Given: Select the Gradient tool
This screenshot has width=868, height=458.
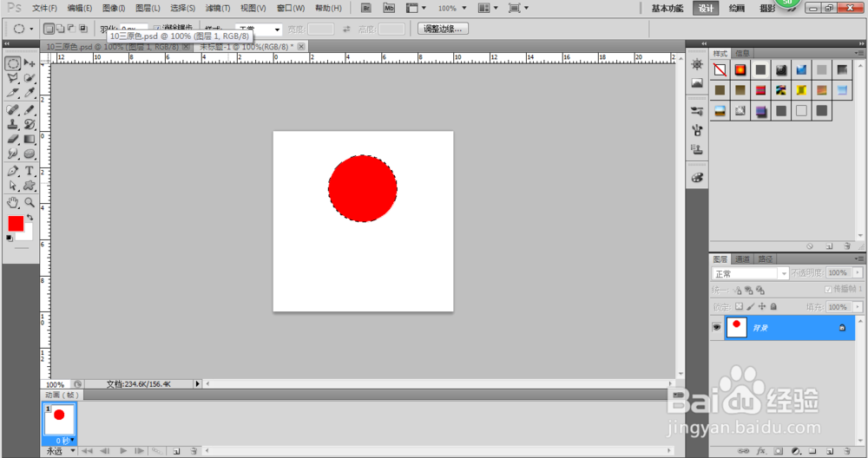Looking at the screenshot, I should coord(30,139).
